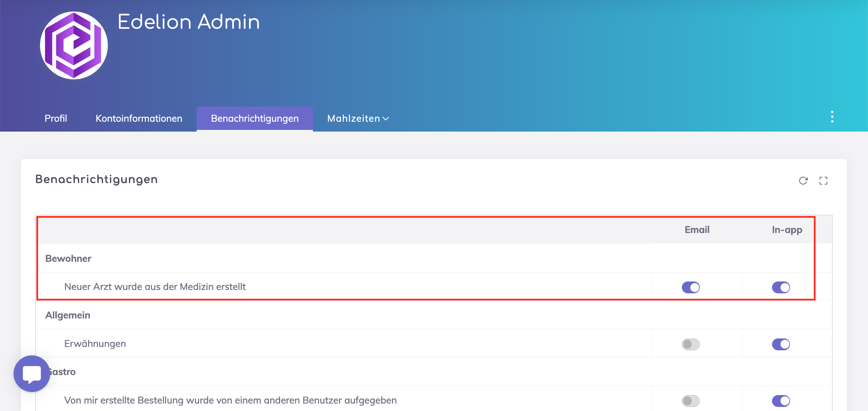868x411 pixels.
Task: Expand the Benachrichtigungen card to fullscreen
Action: [x=823, y=181]
